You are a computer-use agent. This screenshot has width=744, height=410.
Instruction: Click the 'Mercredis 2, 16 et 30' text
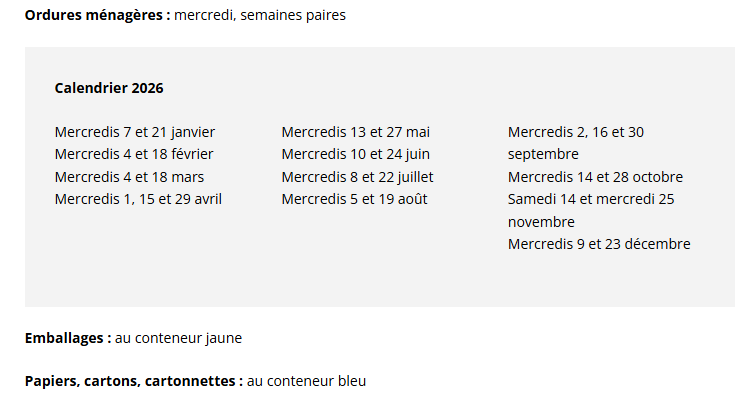[575, 132]
